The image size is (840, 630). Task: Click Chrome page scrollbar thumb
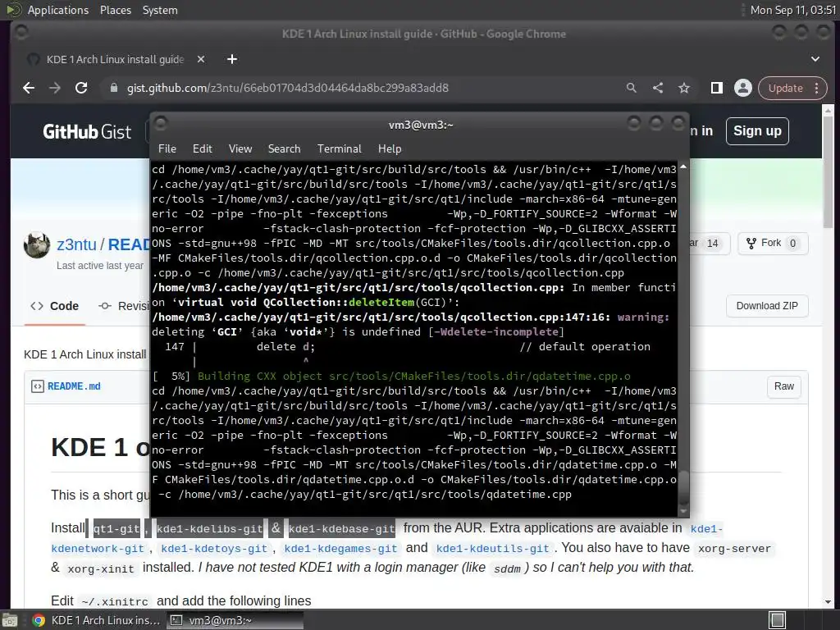click(828, 171)
